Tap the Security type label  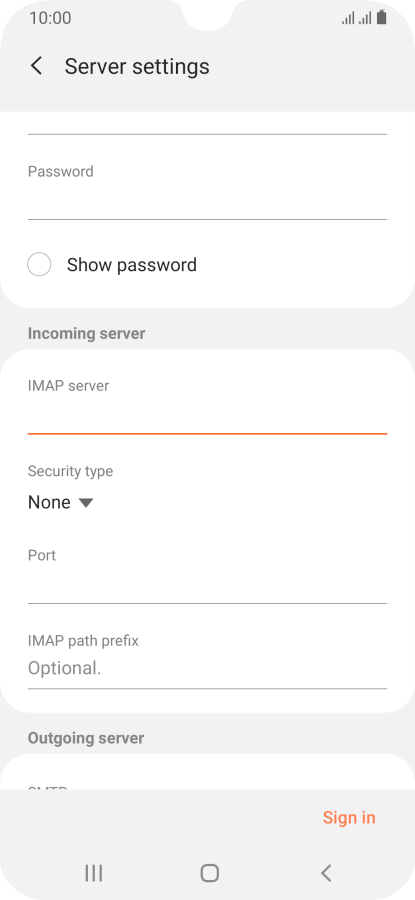click(70, 471)
